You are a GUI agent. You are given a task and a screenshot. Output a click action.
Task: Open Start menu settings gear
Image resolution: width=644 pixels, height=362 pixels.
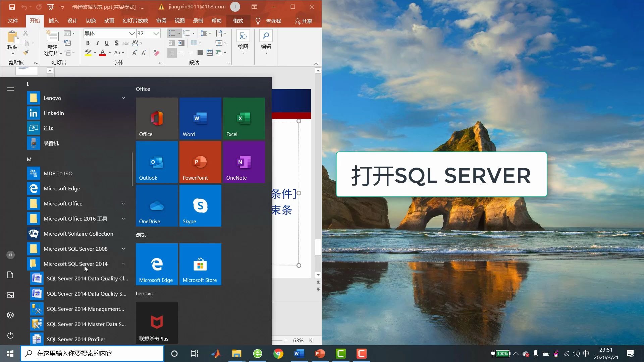coord(10,315)
